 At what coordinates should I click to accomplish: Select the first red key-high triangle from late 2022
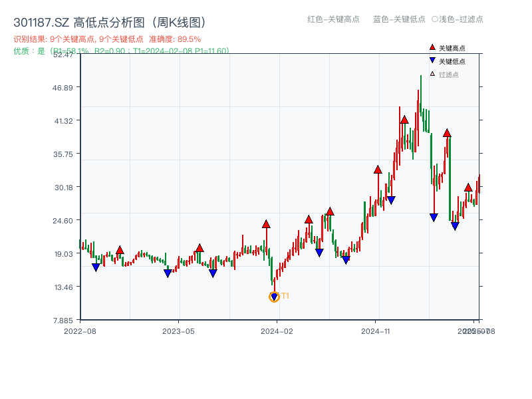pos(120,251)
